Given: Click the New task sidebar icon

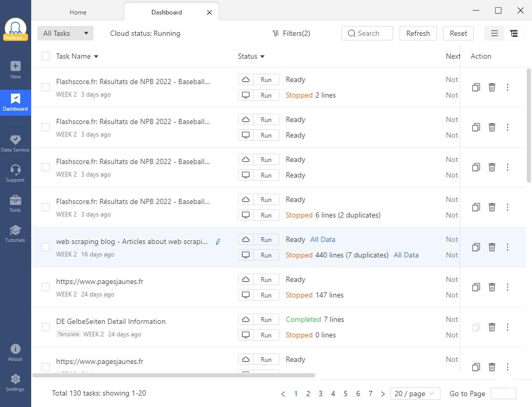Looking at the screenshot, I should tap(15, 70).
